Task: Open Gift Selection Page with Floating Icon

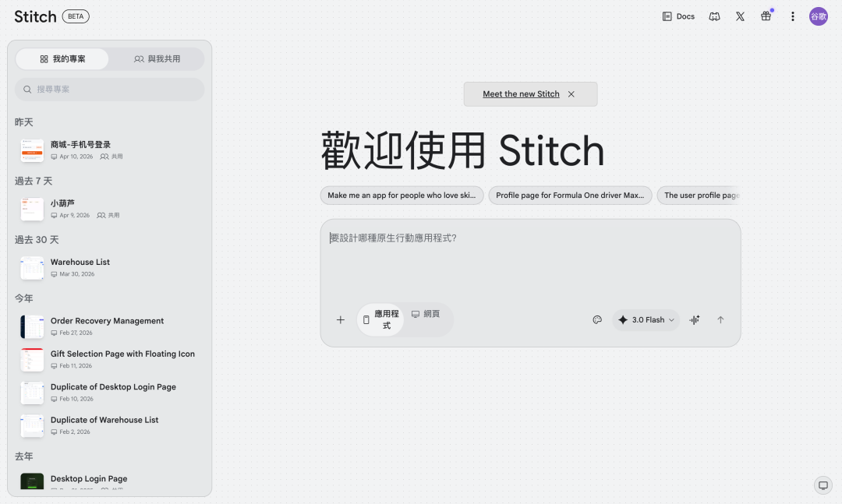Action: point(110,360)
